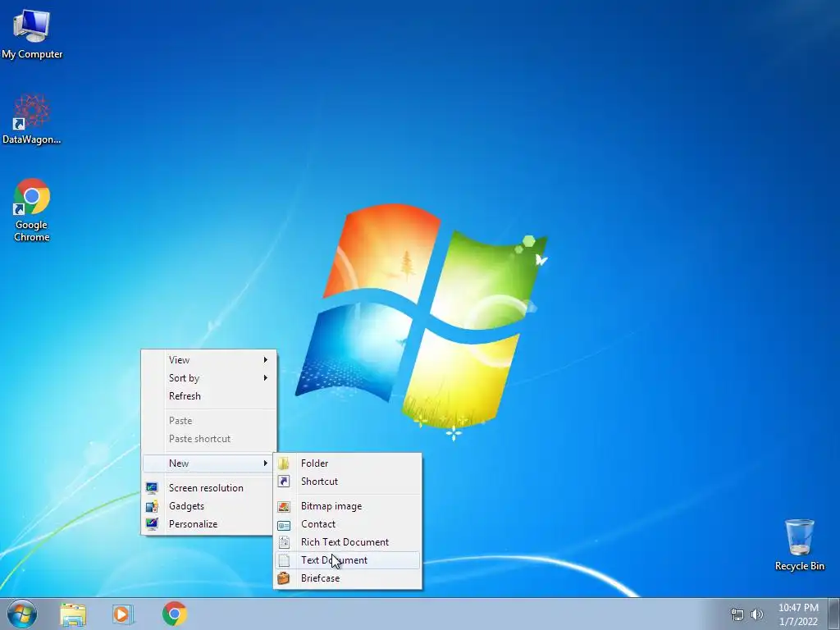Create a new Shortcut
The image size is (840, 630).
348,482
